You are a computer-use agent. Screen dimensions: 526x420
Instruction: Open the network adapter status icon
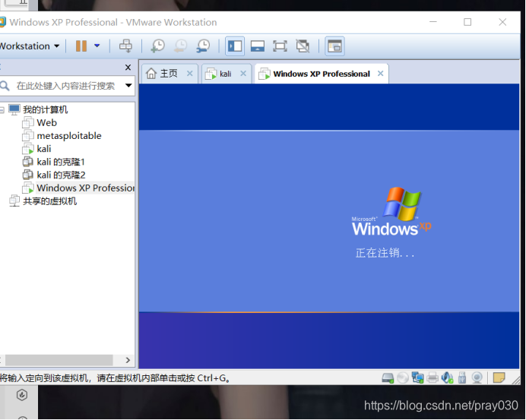pyautogui.click(x=417, y=378)
